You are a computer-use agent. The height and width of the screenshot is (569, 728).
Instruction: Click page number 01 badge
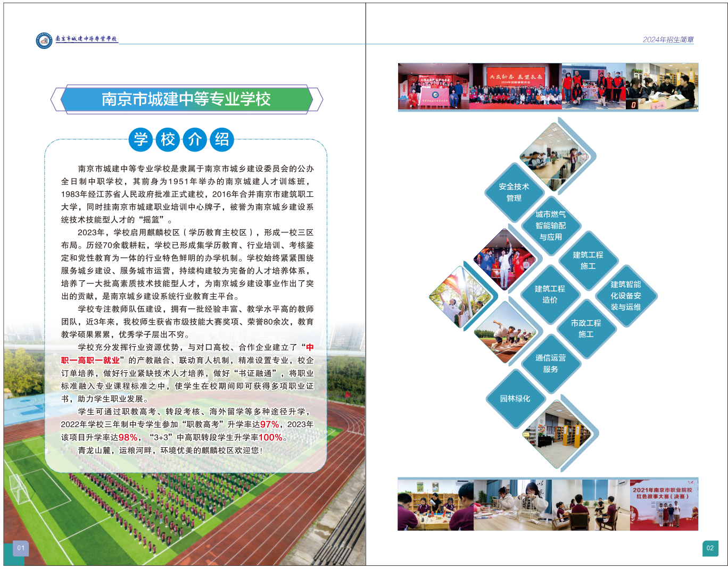pos(21,548)
